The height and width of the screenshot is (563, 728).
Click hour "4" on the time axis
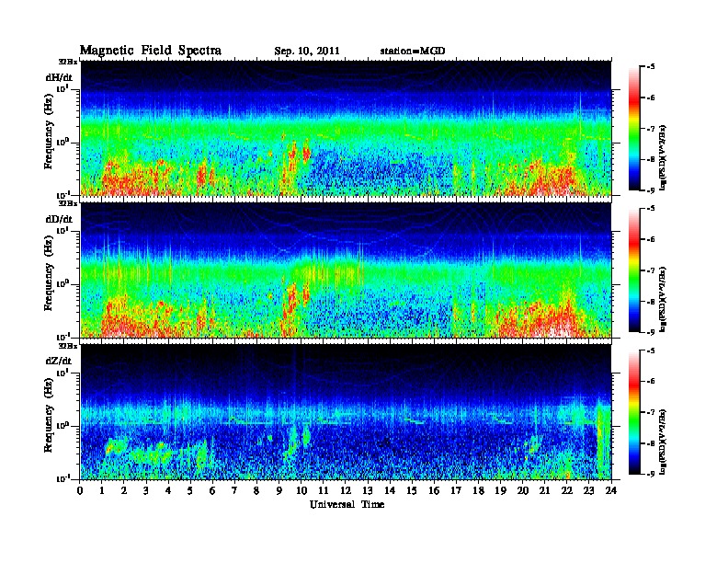click(168, 490)
